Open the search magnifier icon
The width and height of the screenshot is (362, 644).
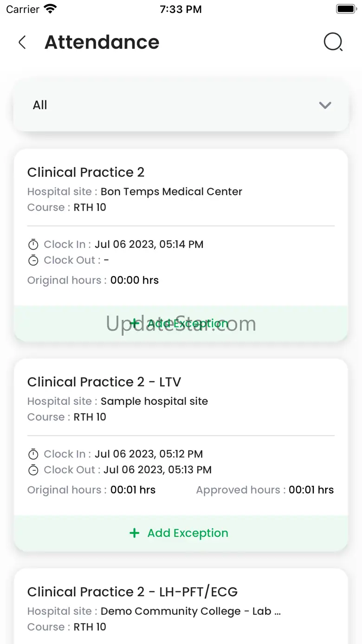(333, 42)
